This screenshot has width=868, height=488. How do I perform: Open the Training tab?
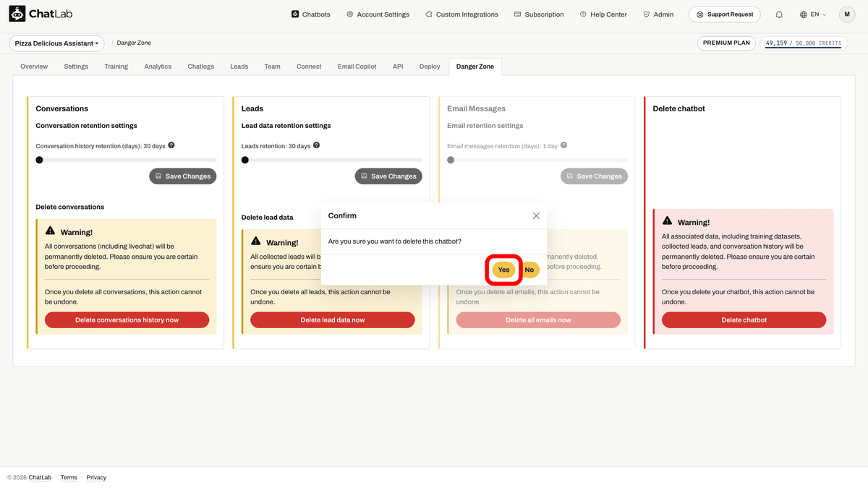click(x=116, y=67)
